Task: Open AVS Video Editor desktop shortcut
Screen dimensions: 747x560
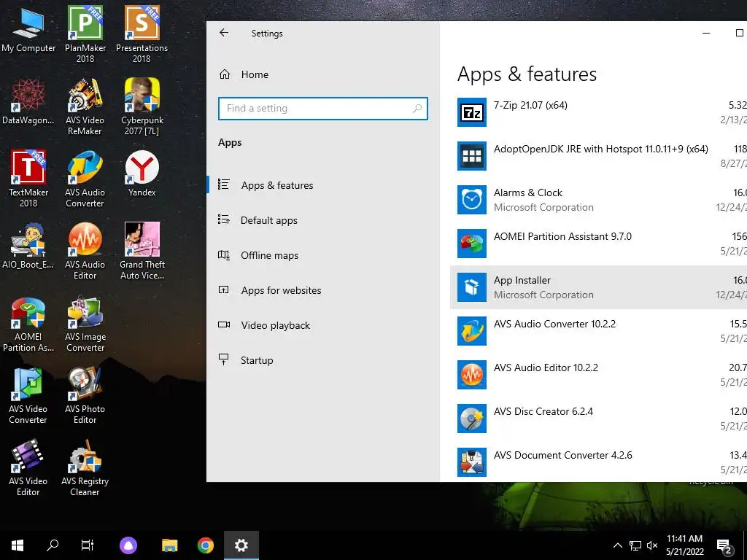Action: tap(28, 469)
